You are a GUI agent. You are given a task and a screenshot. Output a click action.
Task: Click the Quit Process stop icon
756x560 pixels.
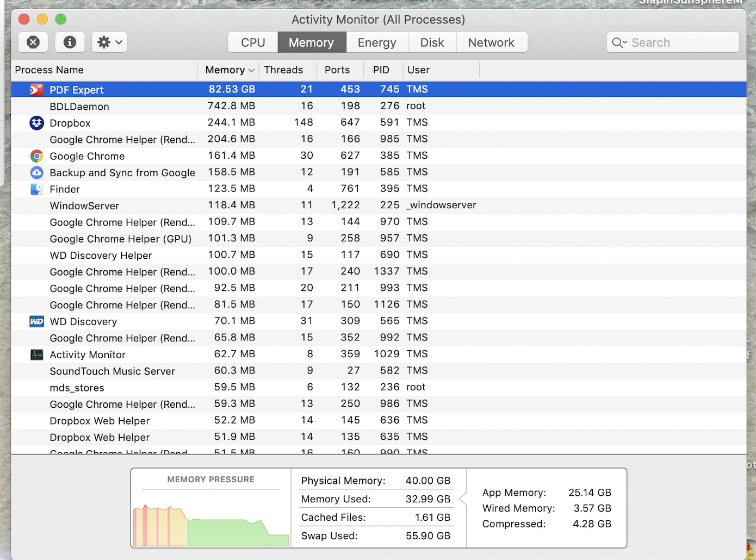33,42
